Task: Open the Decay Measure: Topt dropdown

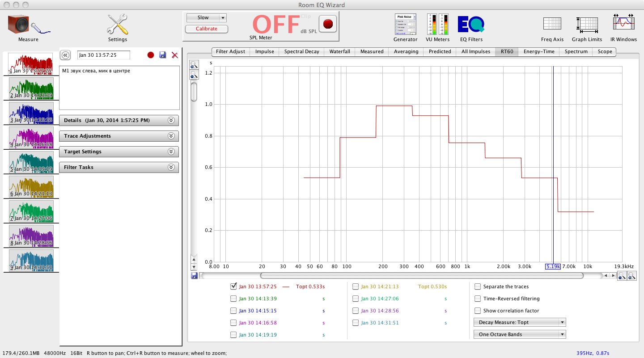Action: 520,322
